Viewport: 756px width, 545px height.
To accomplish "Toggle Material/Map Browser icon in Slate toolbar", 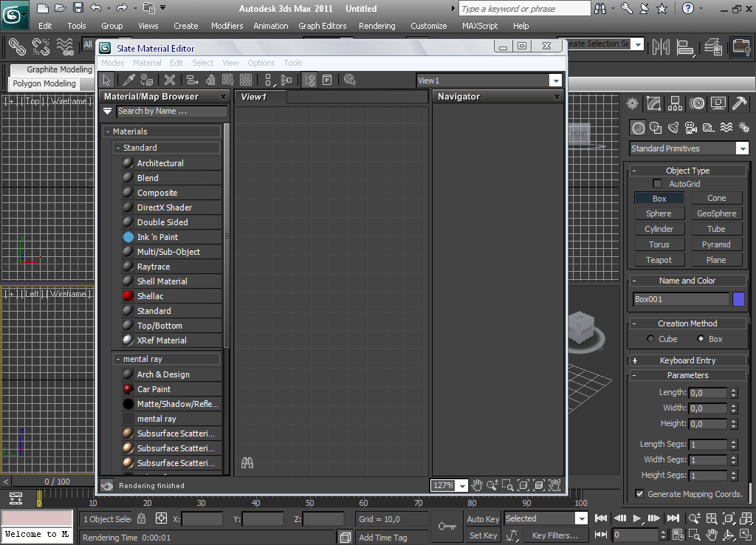I will (x=309, y=80).
